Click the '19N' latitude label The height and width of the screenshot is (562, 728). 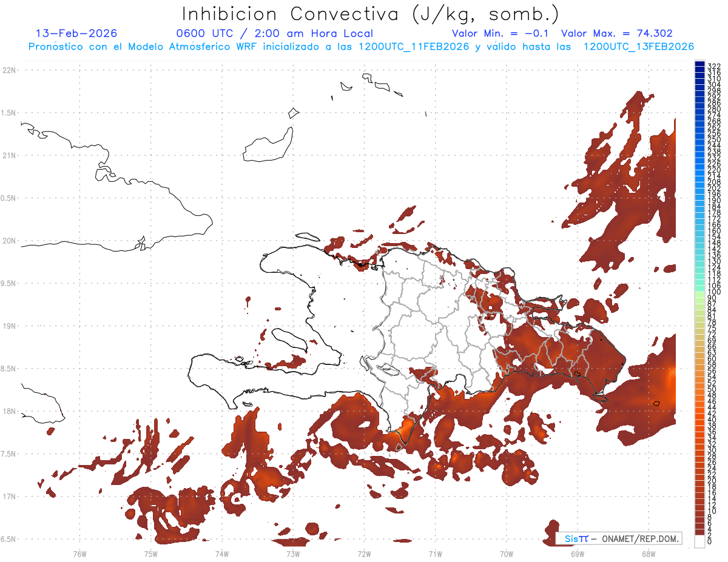(x=8, y=326)
